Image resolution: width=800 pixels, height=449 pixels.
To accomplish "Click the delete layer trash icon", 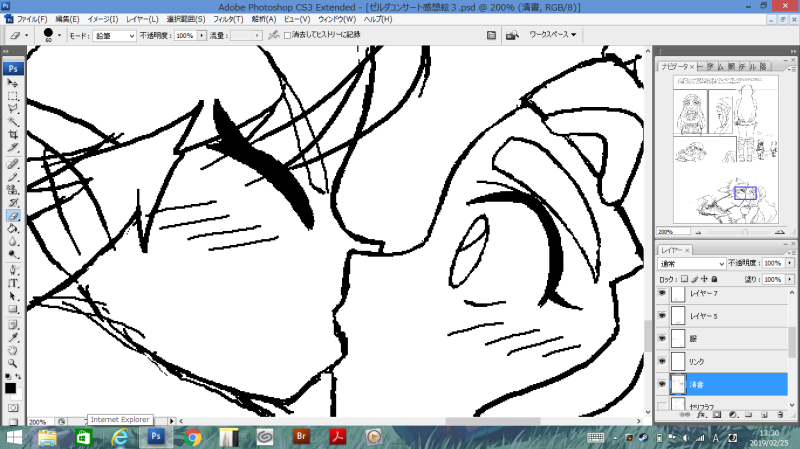I will click(x=780, y=415).
